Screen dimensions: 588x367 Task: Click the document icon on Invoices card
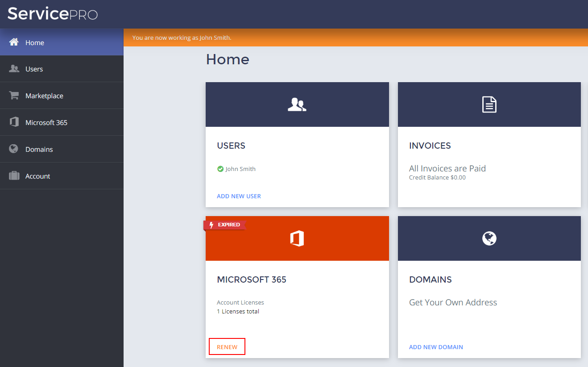(489, 105)
